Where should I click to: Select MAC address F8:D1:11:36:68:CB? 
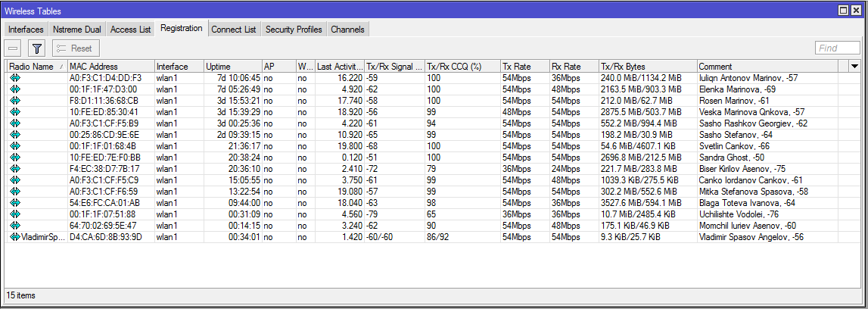pos(104,100)
